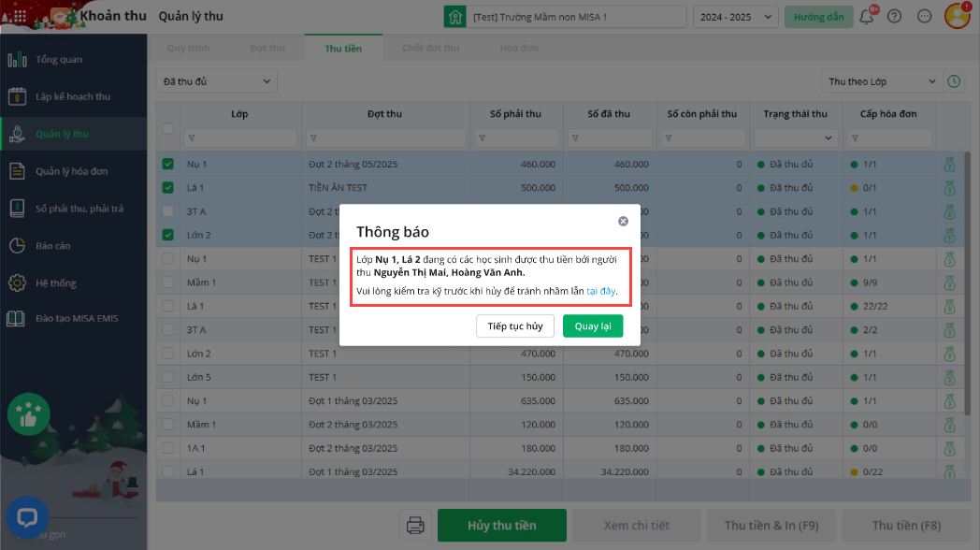Check the first 3T A row checkbox
The height and width of the screenshot is (550, 980).
coord(167,211)
